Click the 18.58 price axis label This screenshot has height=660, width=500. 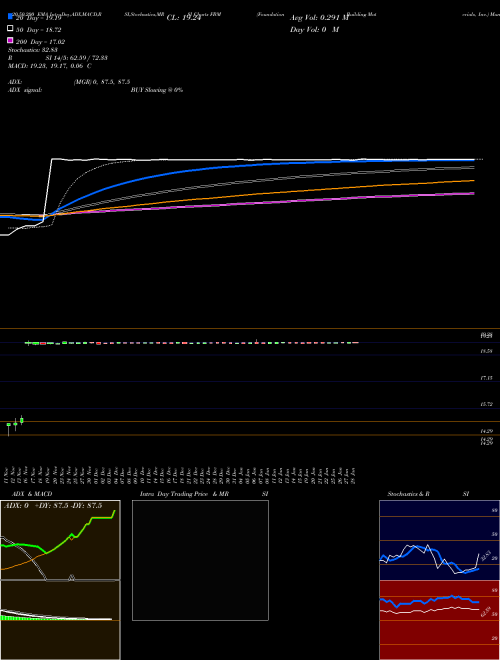[x=486, y=351]
